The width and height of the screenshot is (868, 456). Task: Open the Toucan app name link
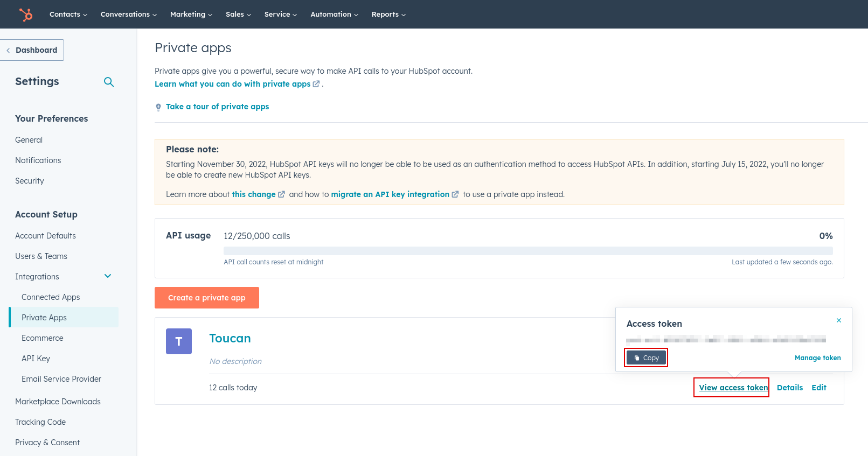[x=230, y=338]
